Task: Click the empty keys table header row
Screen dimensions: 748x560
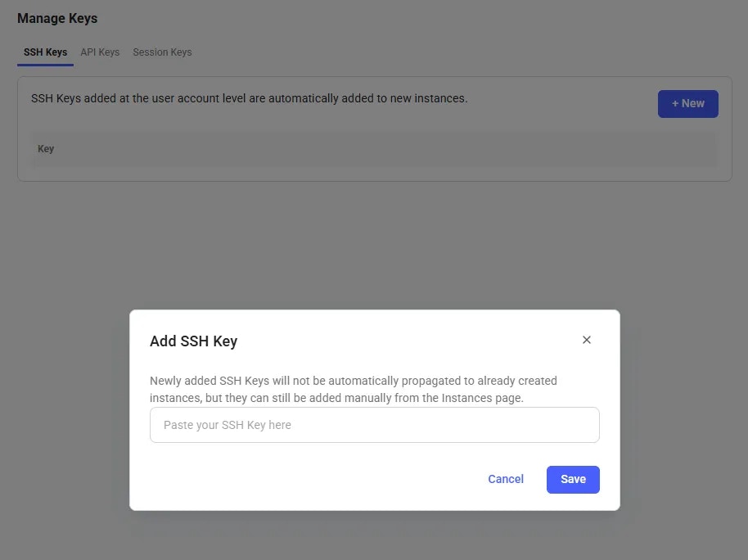Action: coord(374,149)
